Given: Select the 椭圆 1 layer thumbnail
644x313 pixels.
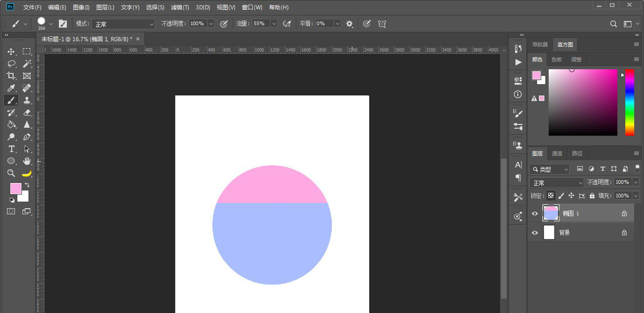Looking at the screenshot, I should pos(551,213).
